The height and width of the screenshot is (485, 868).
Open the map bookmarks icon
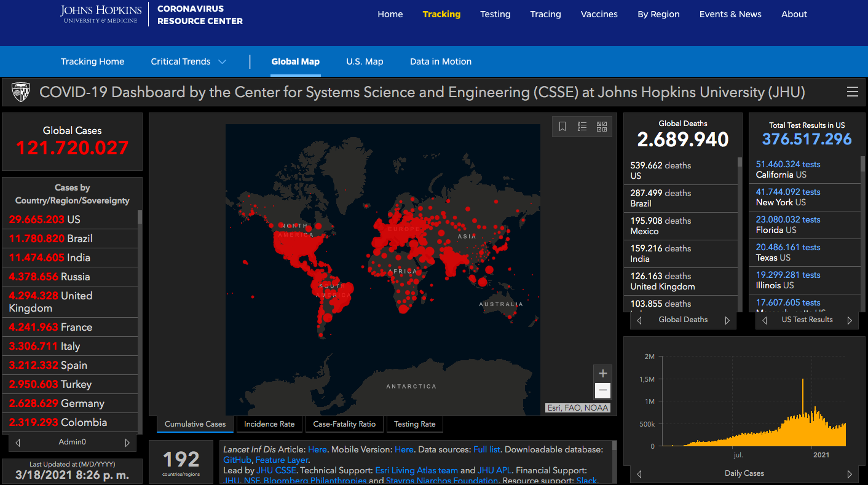tap(562, 127)
